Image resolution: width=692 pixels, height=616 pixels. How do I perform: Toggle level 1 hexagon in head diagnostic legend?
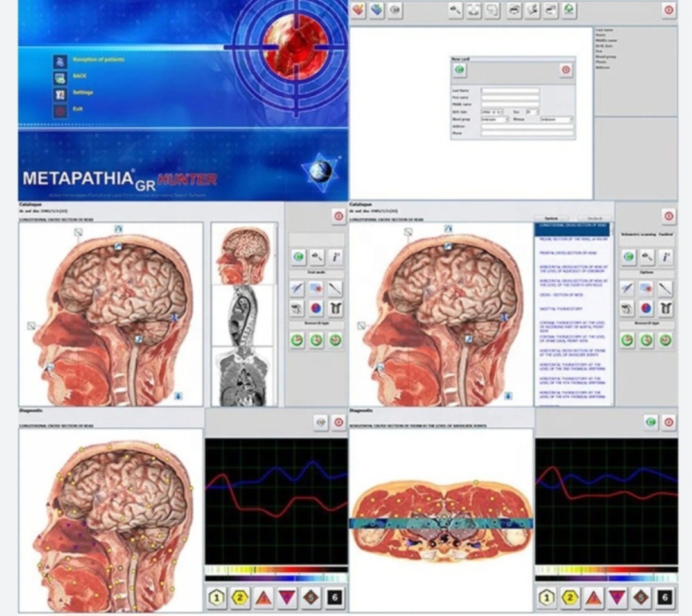click(217, 597)
